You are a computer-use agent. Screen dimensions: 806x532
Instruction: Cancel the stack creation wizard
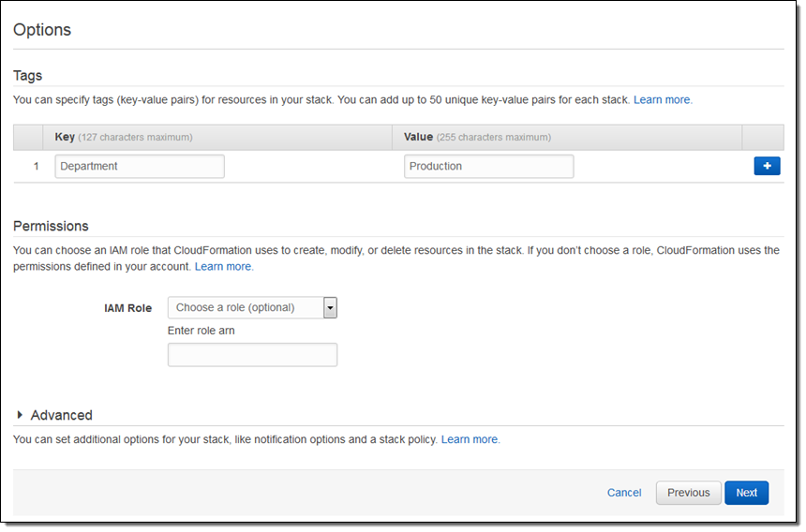pos(624,493)
